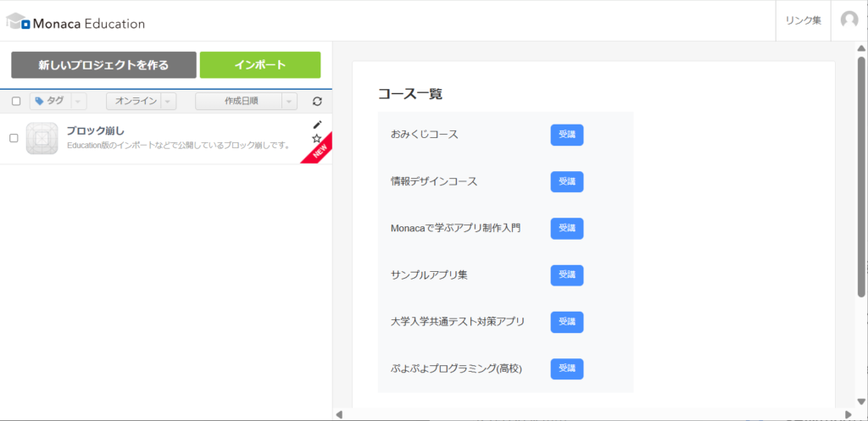This screenshot has height=421, width=868.
Task: Open the 作成日順 sort order dropdown
Action: tap(289, 102)
